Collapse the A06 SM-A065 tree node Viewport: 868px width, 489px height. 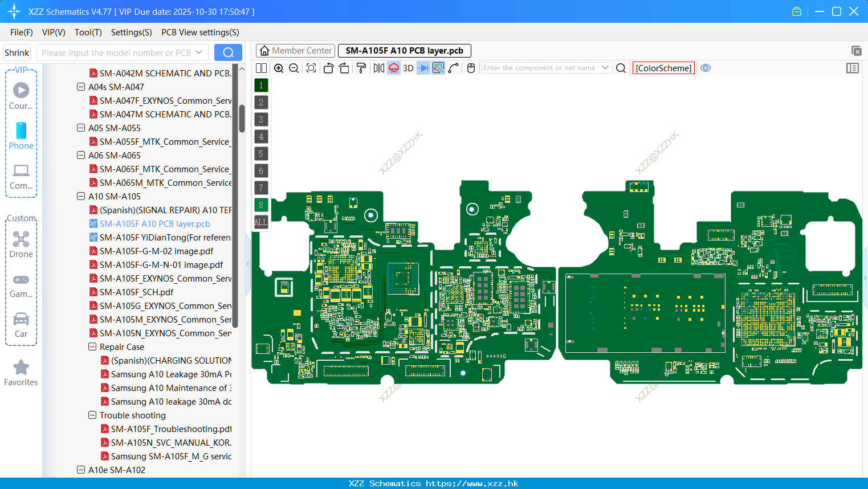81,156
